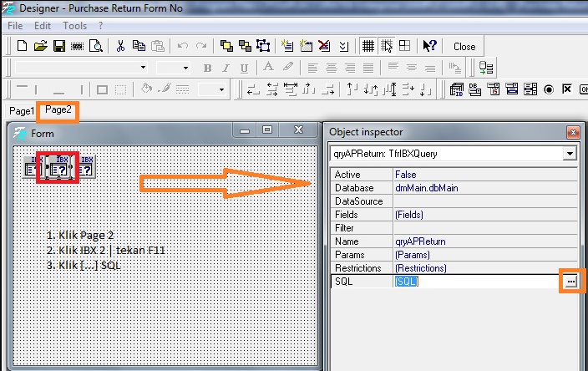Toggle Bold formatting button

pyautogui.click(x=207, y=68)
